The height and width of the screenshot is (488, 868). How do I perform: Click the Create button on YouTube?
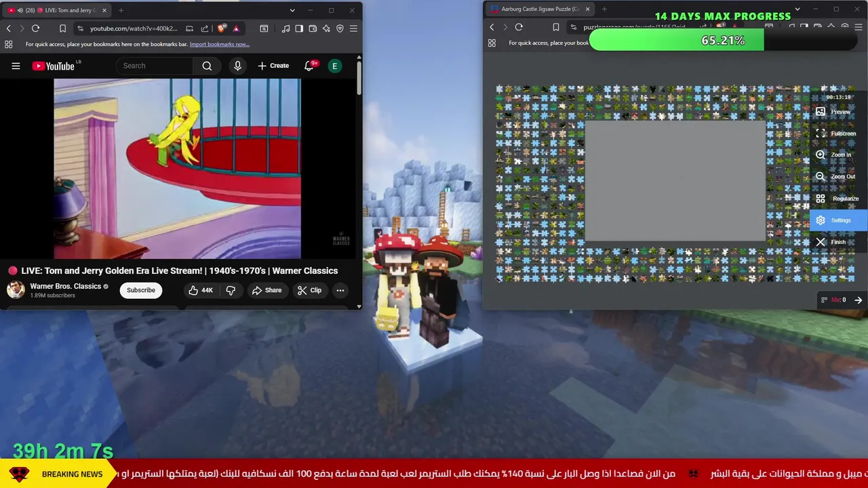pos(273,66)
